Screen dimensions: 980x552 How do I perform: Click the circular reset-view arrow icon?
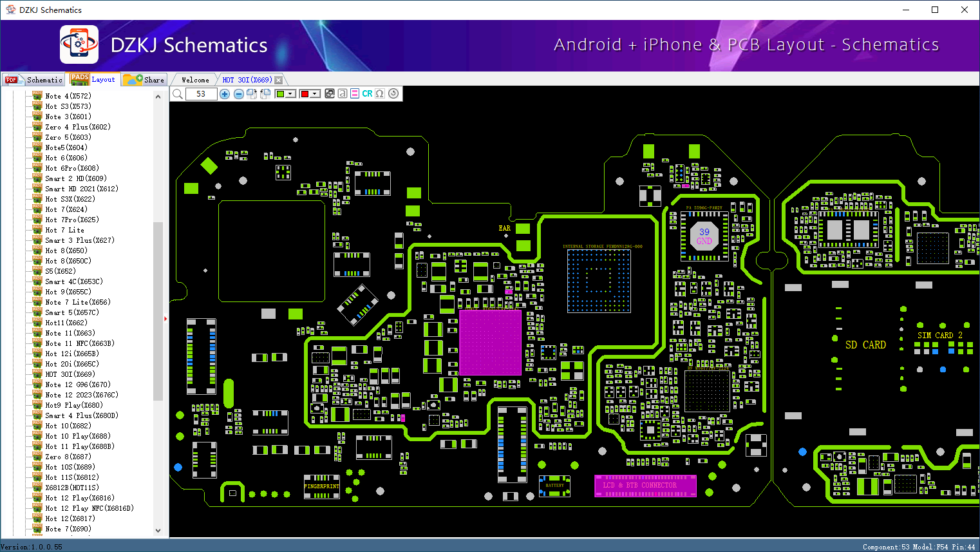(393, 93)
